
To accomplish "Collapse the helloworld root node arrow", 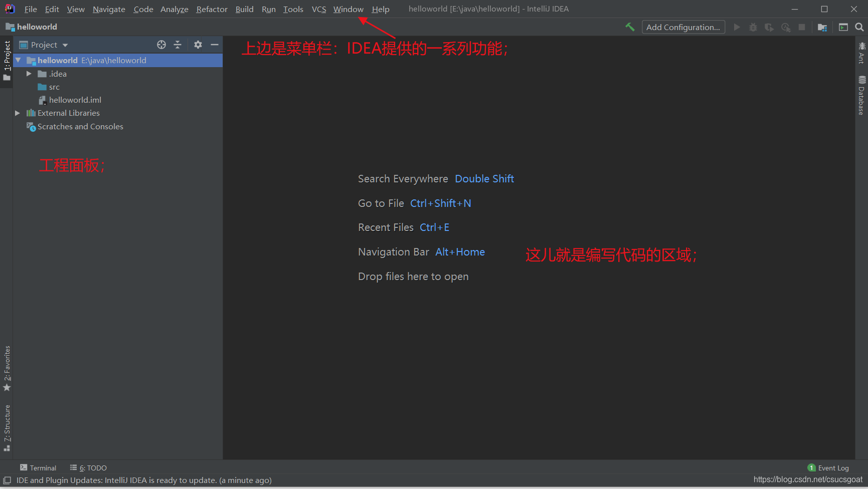I will pyautogui.click(x=18, y=60).
